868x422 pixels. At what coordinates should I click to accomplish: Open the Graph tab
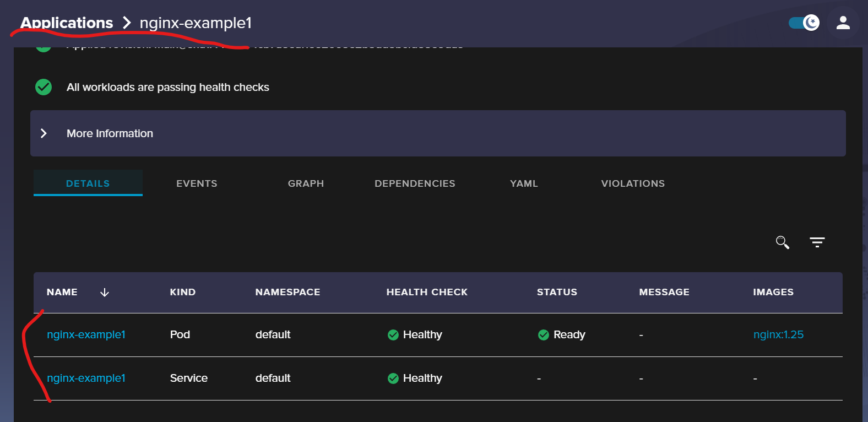[306, 183]
